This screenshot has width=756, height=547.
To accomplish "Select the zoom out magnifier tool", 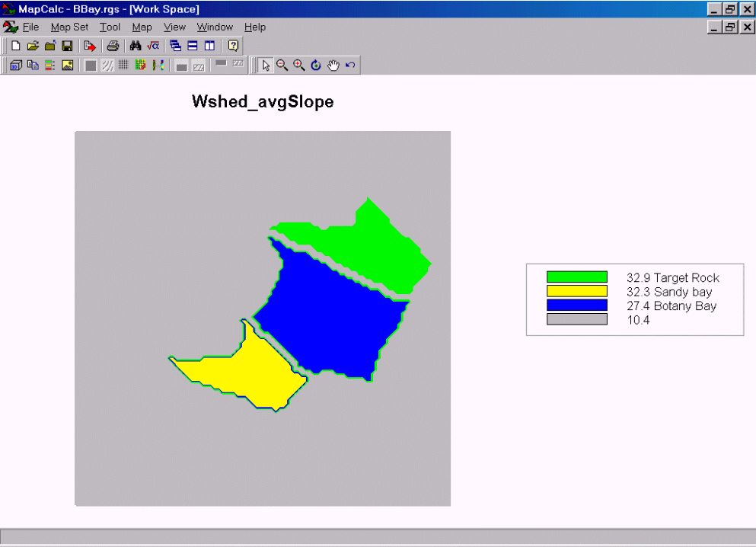I will click(282, 66).
